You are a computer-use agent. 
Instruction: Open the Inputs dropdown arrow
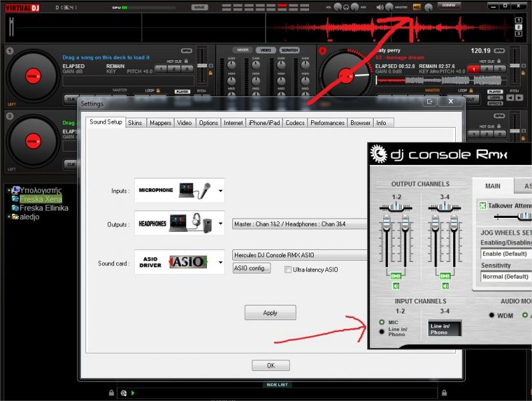(x=220, y=190)
